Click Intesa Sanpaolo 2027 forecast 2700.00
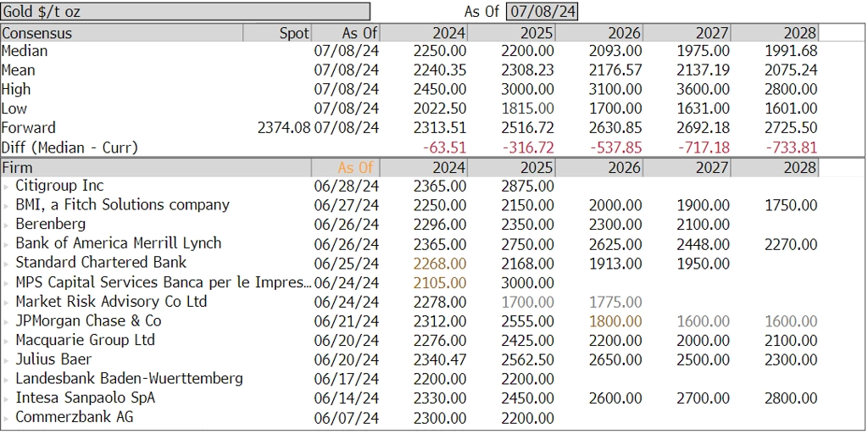The image size is (868, 434). pyautogui.click(x=703, y=398)
